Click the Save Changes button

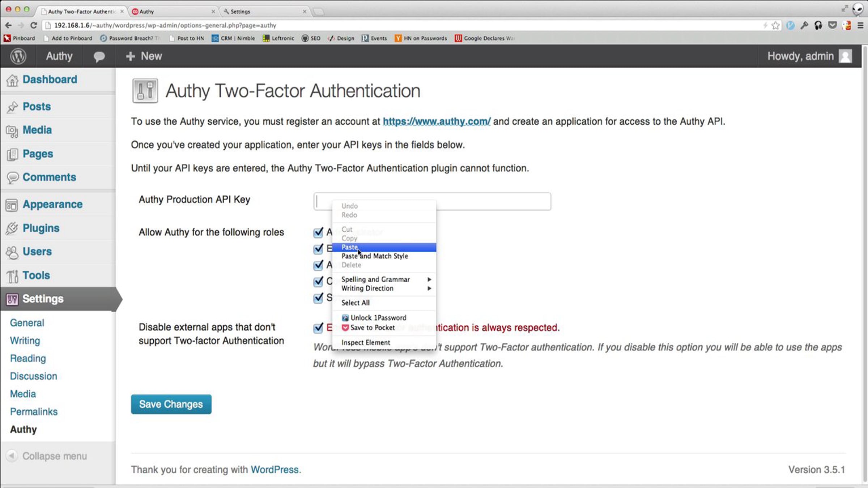(171, 404)
